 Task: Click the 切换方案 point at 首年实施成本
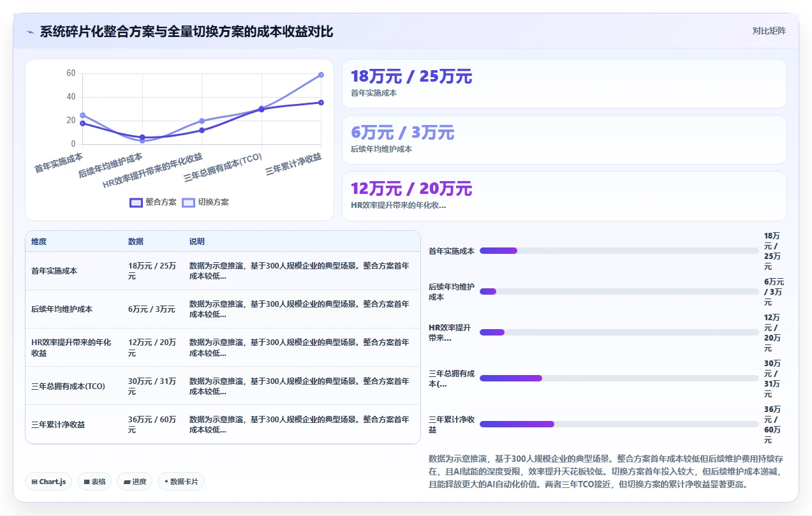point(83,115)
